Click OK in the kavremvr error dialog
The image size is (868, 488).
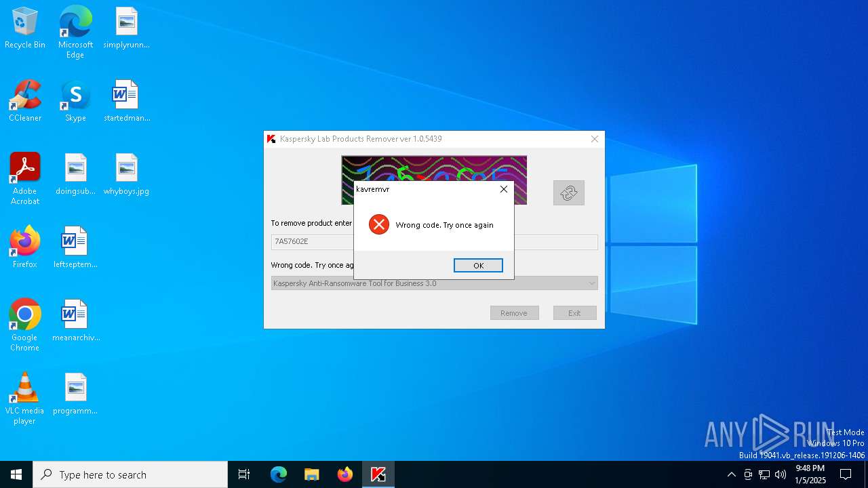click(478, 266)
